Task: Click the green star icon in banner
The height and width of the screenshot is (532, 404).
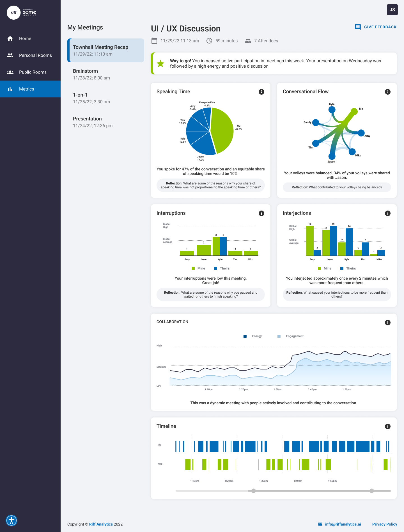Action: 160,63
